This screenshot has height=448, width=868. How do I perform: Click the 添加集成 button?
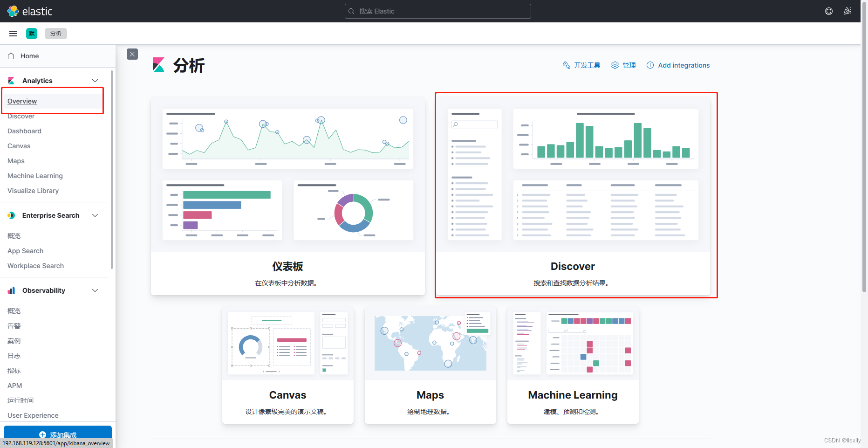click(x=58, y=434)
